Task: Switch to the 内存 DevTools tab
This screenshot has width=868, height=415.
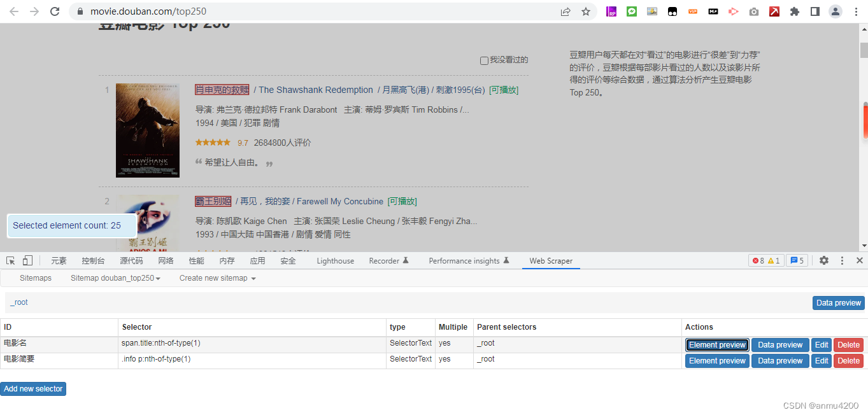Action: coord(227,261)
